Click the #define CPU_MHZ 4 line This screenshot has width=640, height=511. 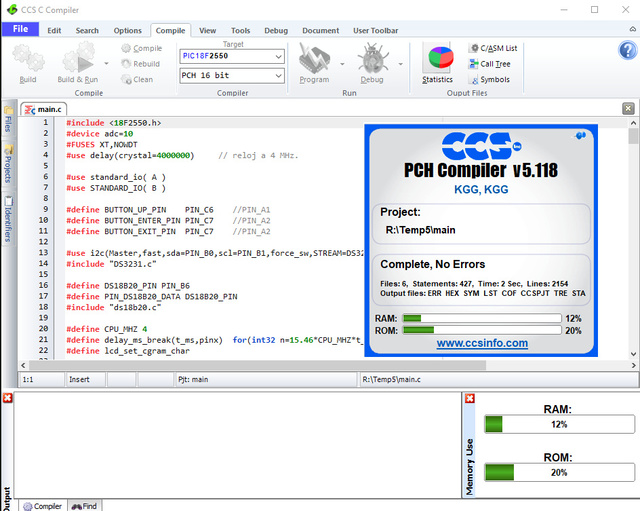coord(107,329)
